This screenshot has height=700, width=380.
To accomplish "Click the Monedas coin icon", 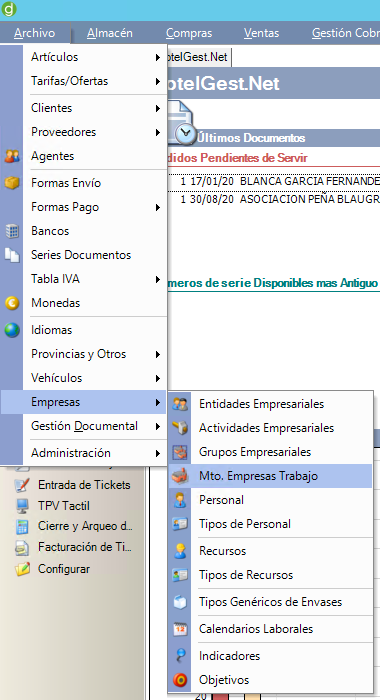I will coord(12,303).
